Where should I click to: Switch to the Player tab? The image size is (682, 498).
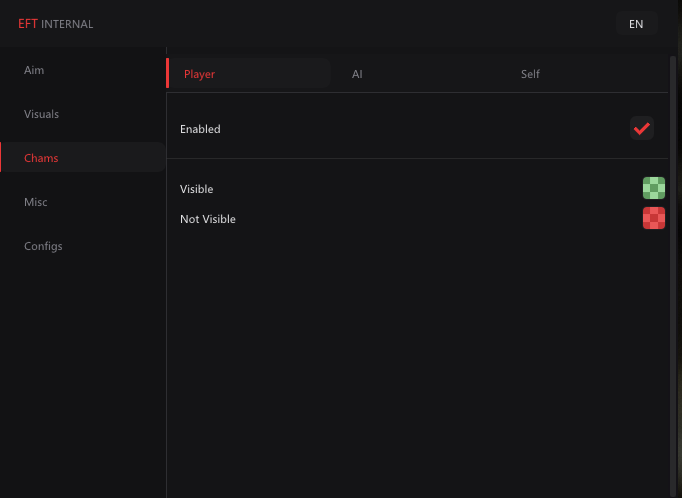click(x=249, y=74)
